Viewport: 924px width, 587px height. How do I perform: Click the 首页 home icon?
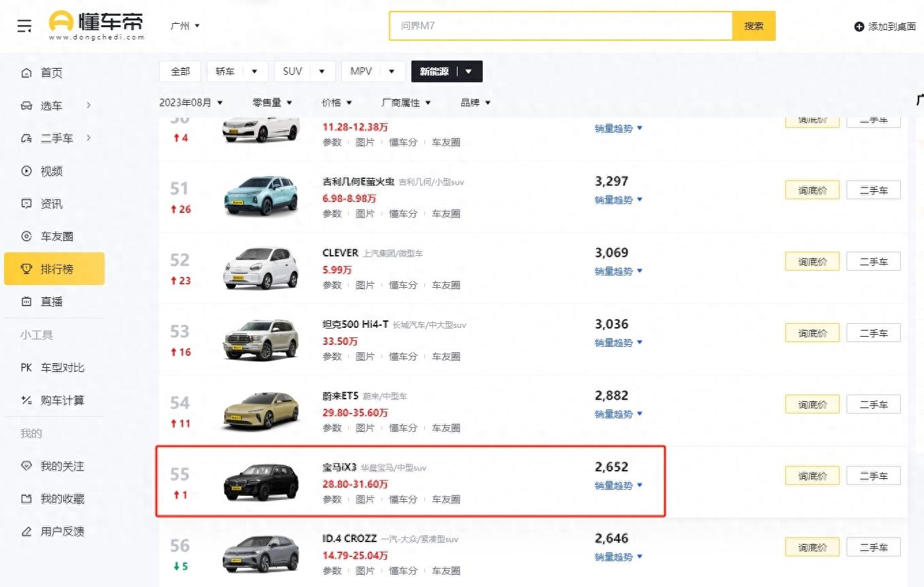pos(27,73)
